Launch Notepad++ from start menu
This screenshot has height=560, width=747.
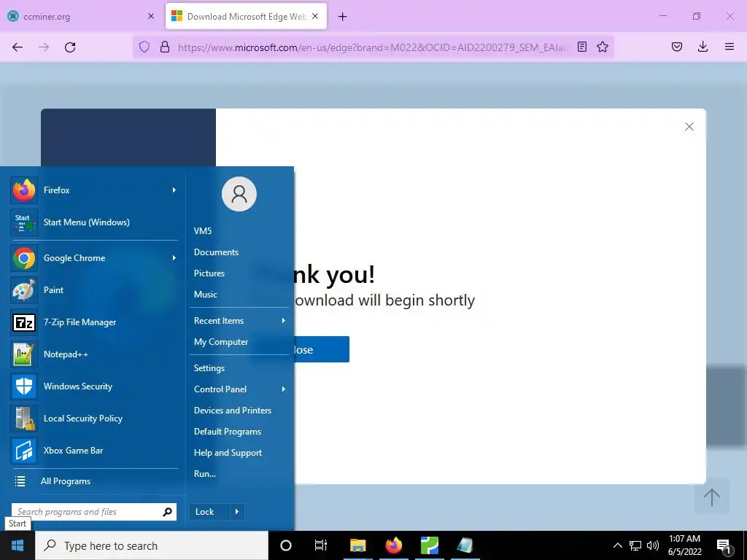(x=94, y=354)
